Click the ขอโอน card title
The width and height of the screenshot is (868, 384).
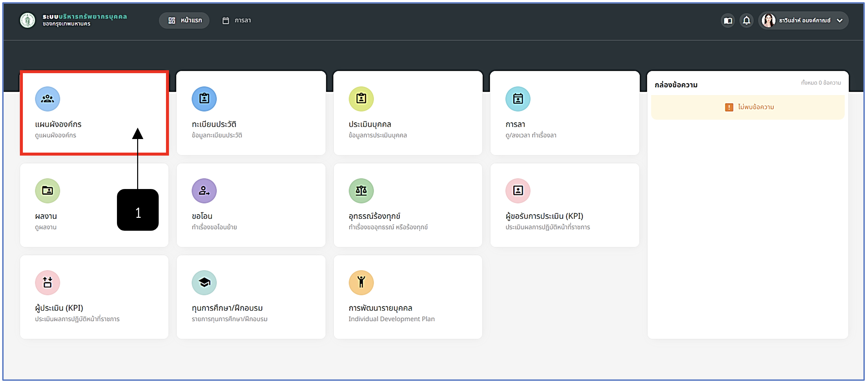tap(202, 216)
